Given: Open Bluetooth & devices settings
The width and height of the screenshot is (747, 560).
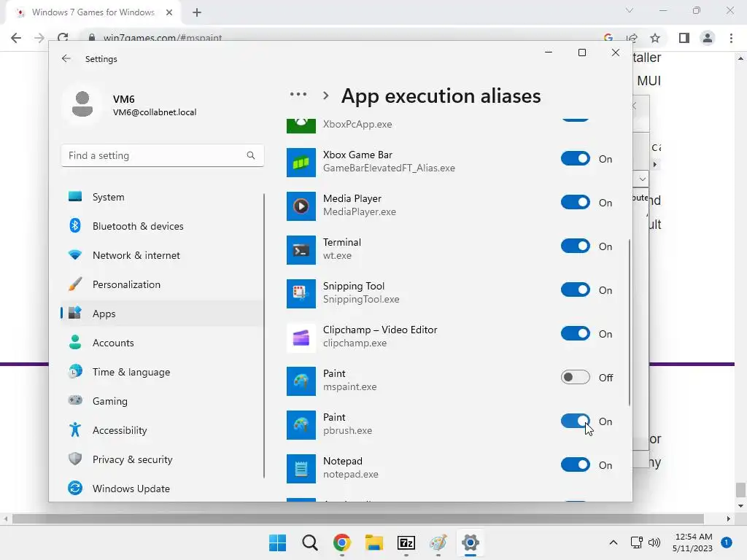Looking at the screenshot, I should pyautogui.click(x=162, y=226).
